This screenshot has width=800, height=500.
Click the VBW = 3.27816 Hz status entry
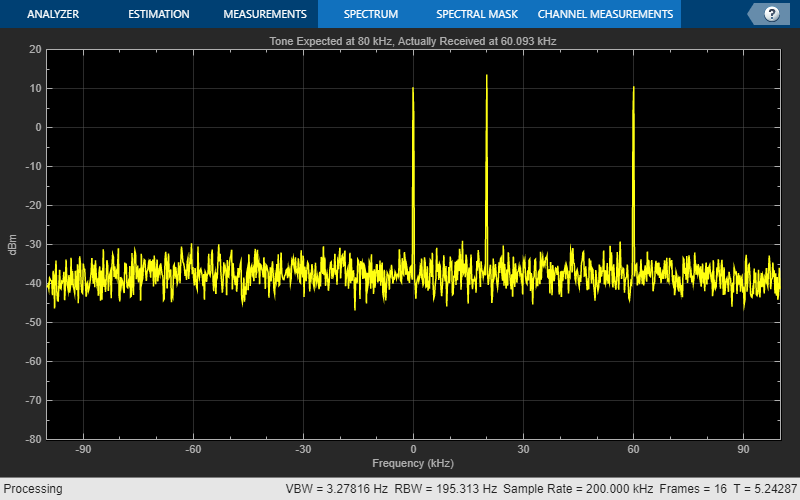(x=337, y=489)
